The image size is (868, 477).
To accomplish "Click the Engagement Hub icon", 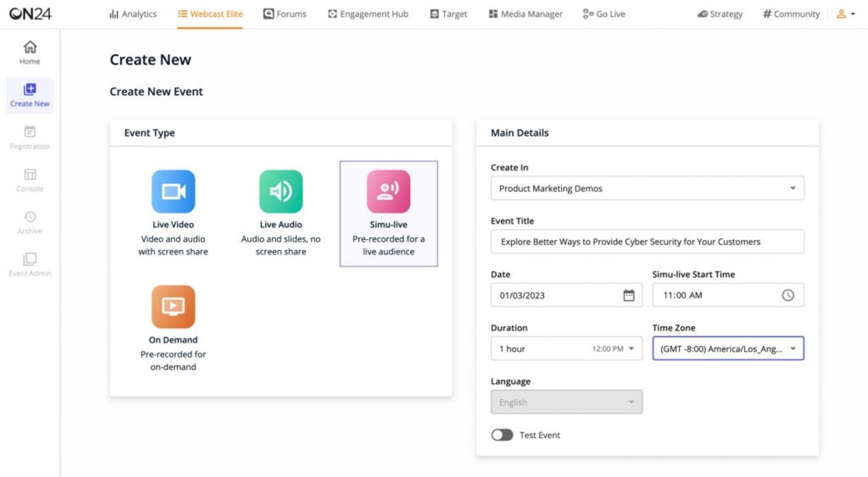I will (x=333, y=14).
